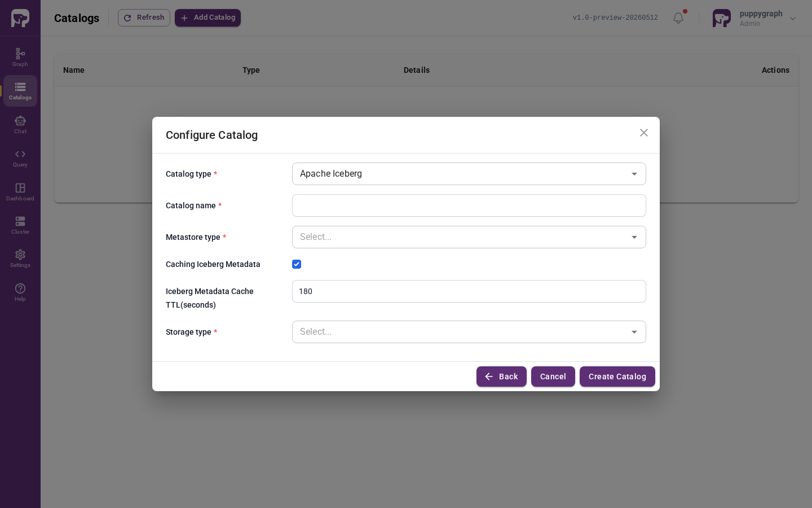
Task: Click the Create Catalog button
Action: [617, 376]
